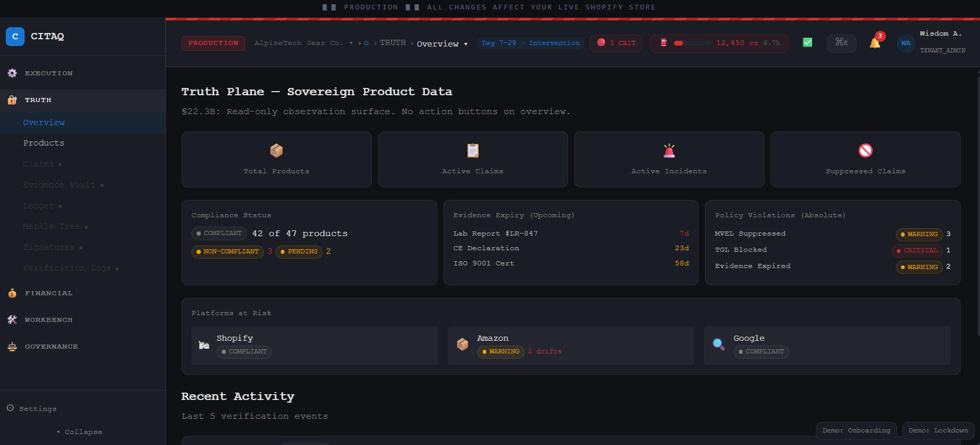Screen dimensions: 980x445
Task: Click the Financial money bag icon
Action: [12, 293]
